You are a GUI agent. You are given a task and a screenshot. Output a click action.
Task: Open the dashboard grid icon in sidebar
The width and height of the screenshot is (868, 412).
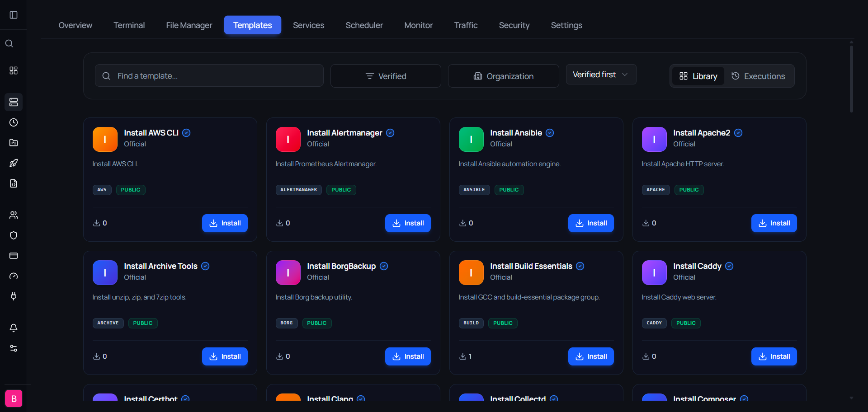point(14,70)
